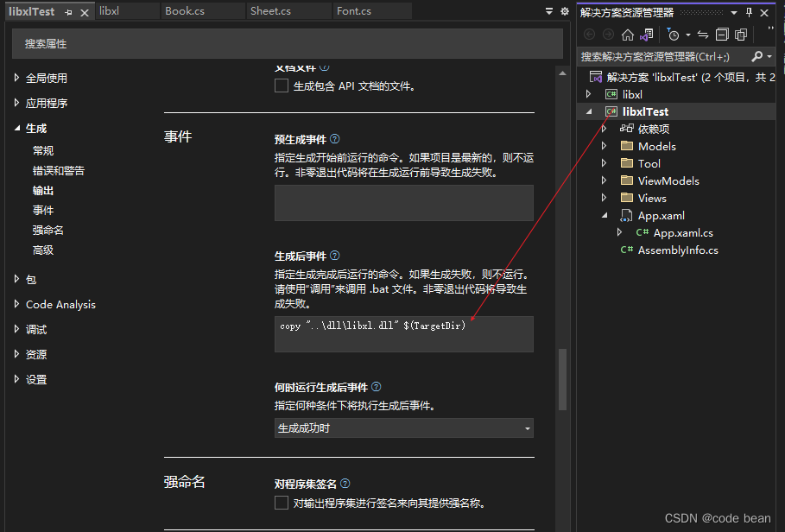Select 强命名 under 生成
Screen dimensions: 785x532
tap(48, 231)
